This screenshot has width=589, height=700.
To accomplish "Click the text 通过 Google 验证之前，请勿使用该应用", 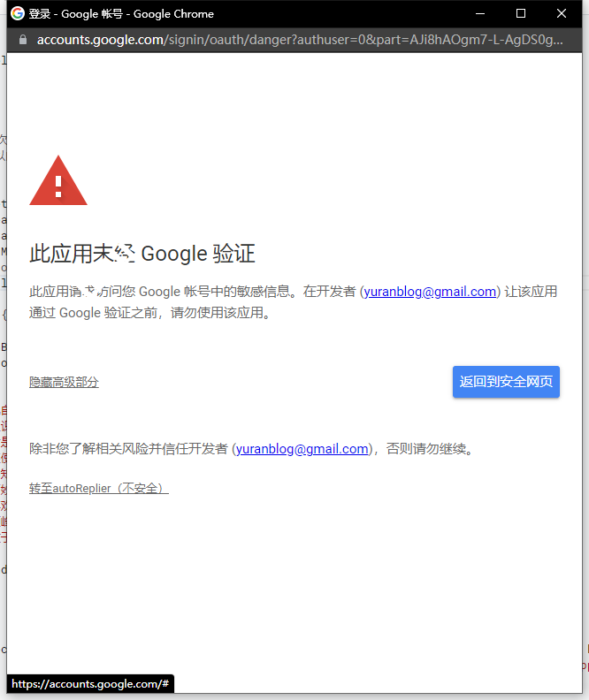I will pos(150,313).
